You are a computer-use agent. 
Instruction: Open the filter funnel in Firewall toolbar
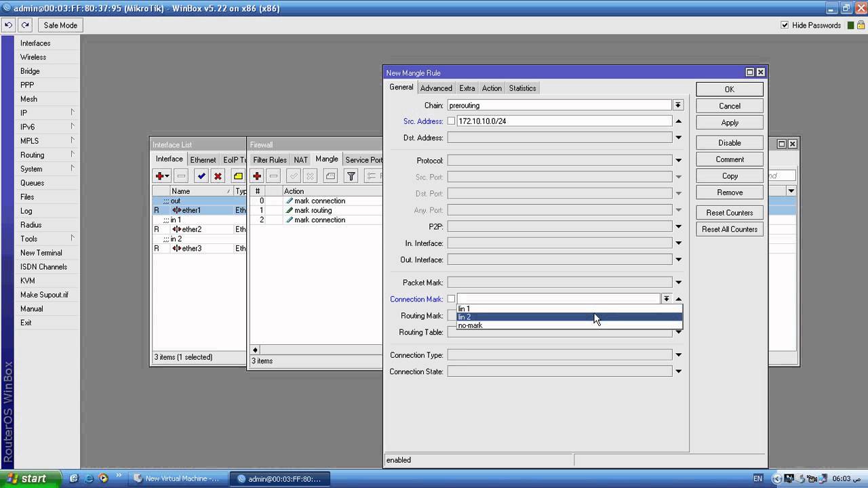[351, 176]
